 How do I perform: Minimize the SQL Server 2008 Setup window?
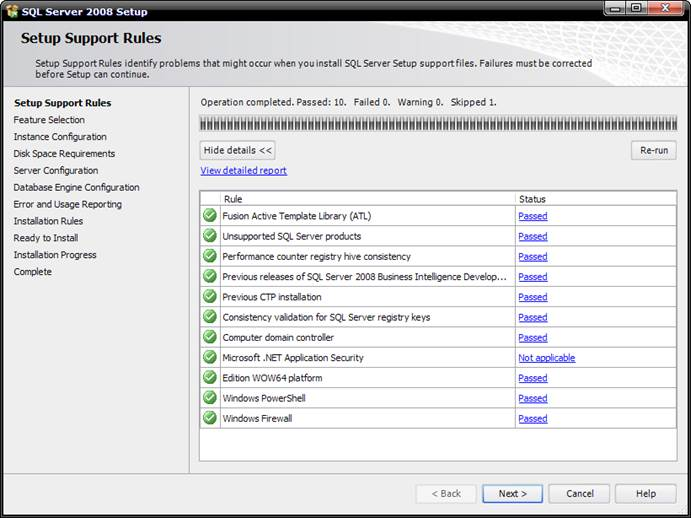pyautogui.click(x=616, y=8)
